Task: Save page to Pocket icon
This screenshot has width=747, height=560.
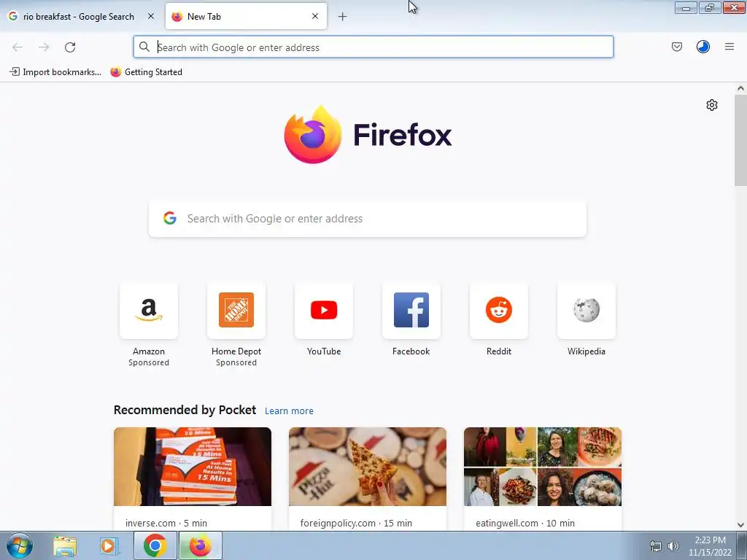Action: [x=677, y=47]
